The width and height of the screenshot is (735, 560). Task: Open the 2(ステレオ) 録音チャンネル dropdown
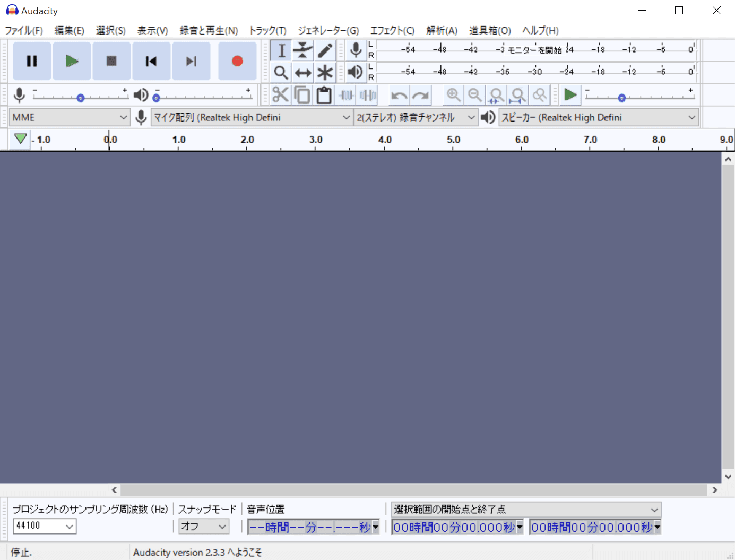[416, 117]
